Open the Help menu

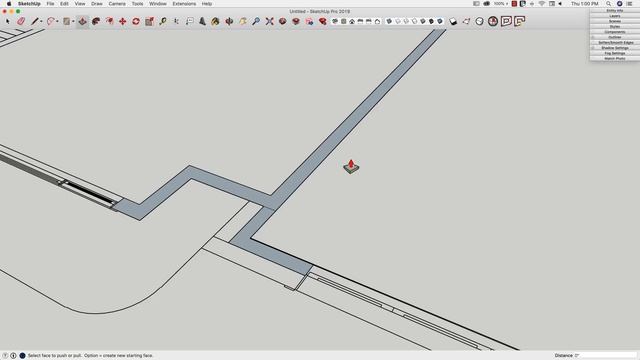coord(207,4)
